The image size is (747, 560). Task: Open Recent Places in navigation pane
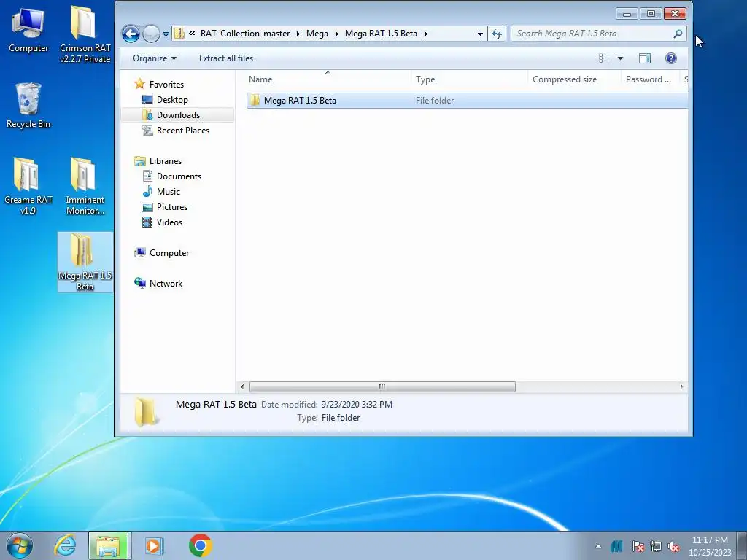pos(182,130)
